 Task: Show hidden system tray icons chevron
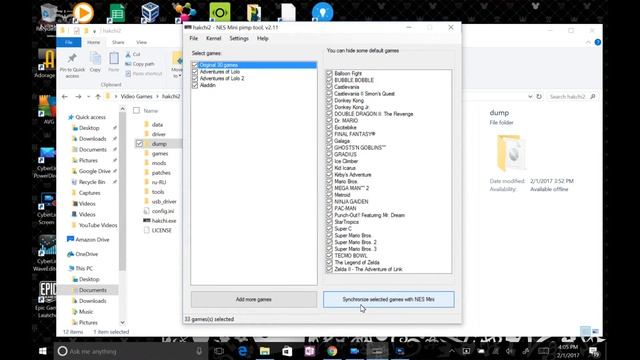coord(452,351)
